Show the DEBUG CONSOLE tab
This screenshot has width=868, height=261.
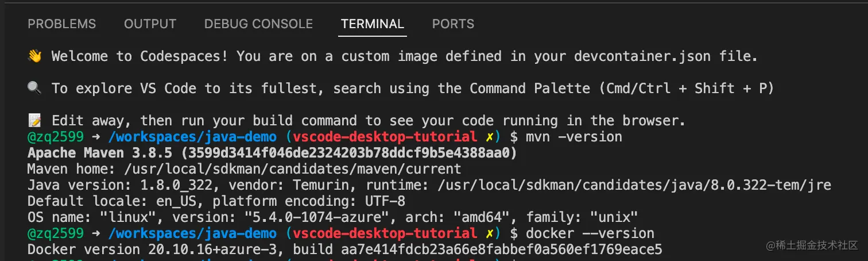coord(258,24)
